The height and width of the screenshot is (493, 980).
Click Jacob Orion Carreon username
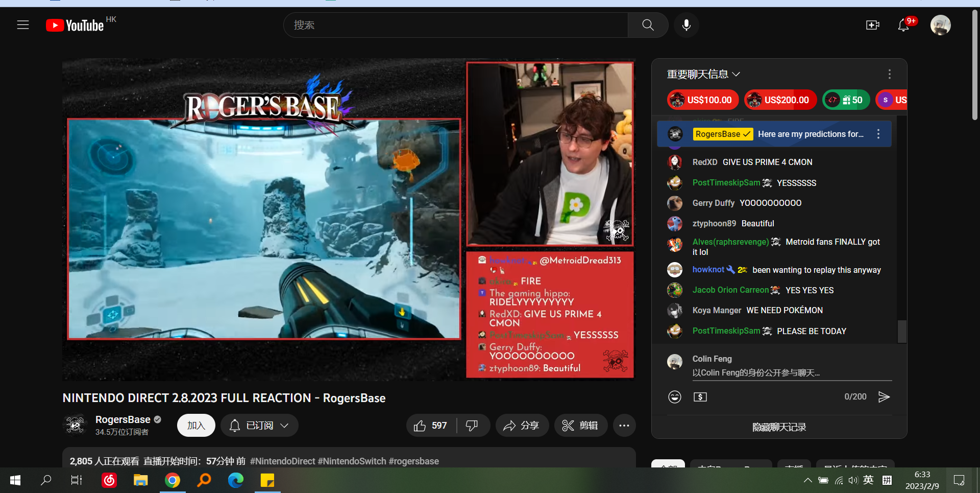pyautogui.click(x=730, y=290)
